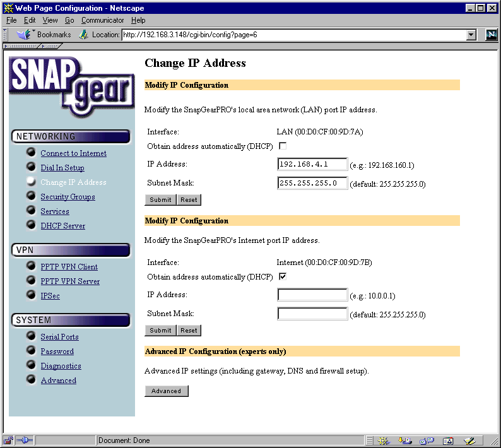Open the DHCP Server link in sidebar
The height and width of the screenshot is (448, 501).
(63, 226)
